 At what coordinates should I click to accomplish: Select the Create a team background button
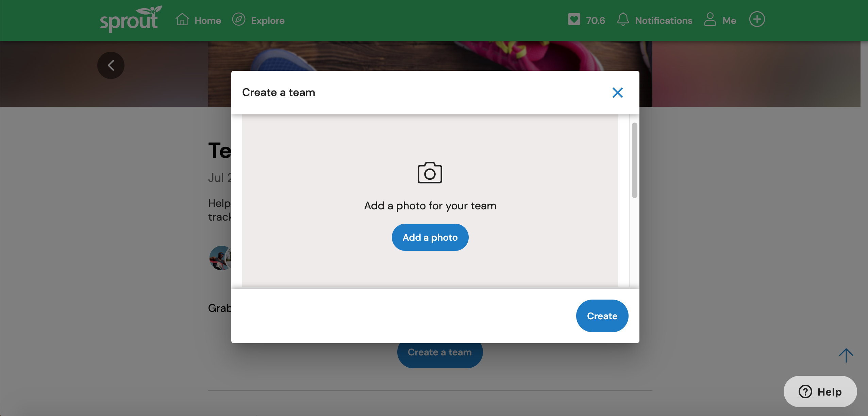click(440, 352)
